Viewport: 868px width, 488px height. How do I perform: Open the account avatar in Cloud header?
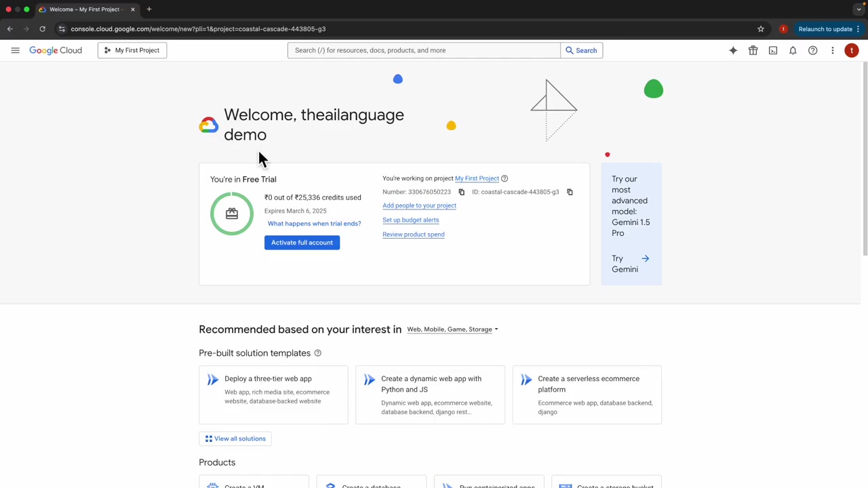click(x=852, y=50)
